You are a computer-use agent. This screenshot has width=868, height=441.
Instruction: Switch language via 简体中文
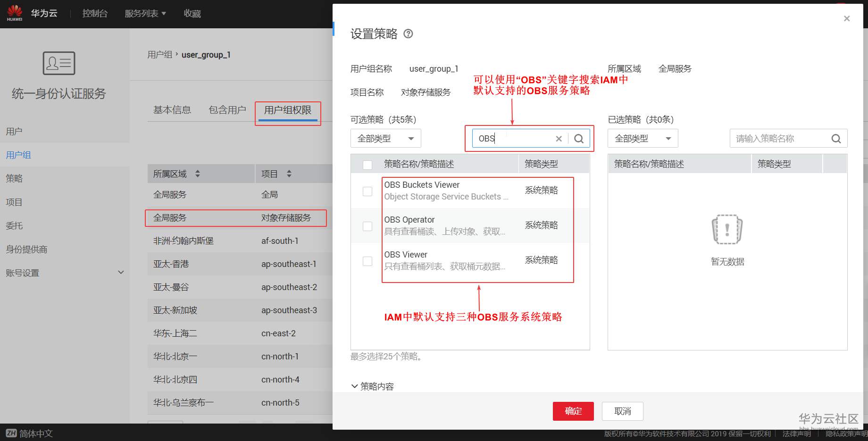click(x=36, y=433)
